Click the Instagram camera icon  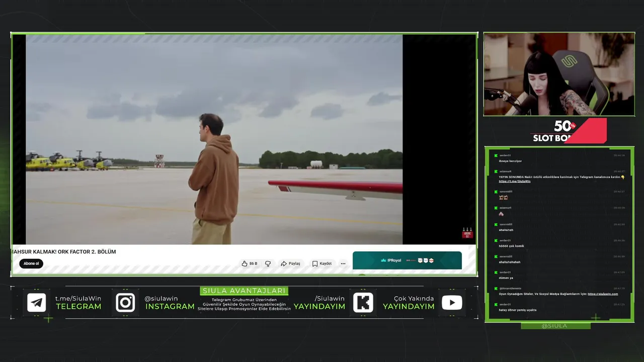click(x=125, y=303)
